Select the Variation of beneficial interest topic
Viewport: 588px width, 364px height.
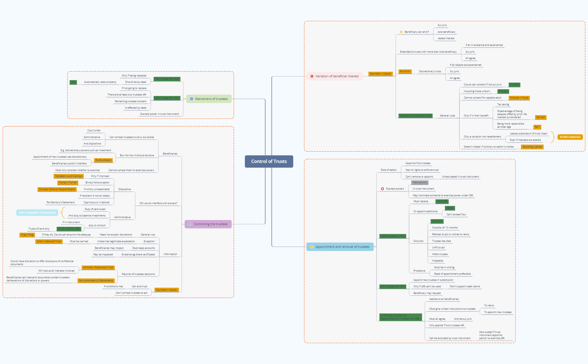(x=334, y=76)
